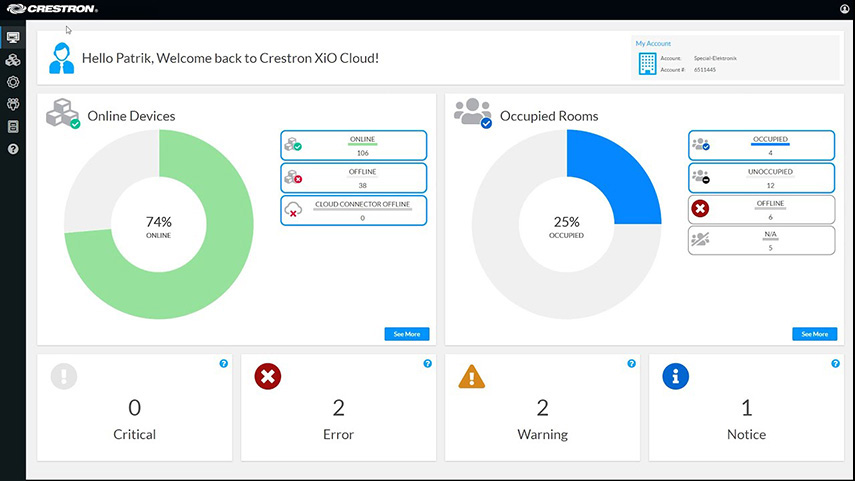Open help tooltip on the Warning card
855x481 pixels.
(x=631, y=364)
